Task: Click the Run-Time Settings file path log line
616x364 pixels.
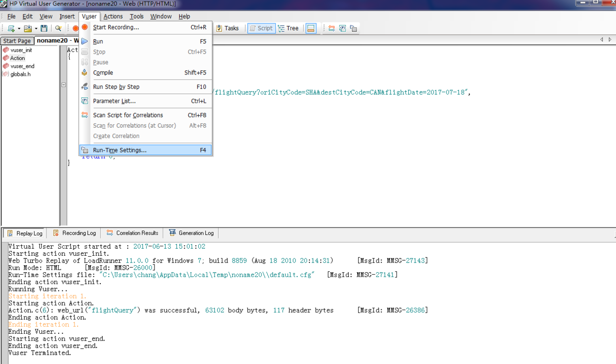Action: tap(203, 275)
